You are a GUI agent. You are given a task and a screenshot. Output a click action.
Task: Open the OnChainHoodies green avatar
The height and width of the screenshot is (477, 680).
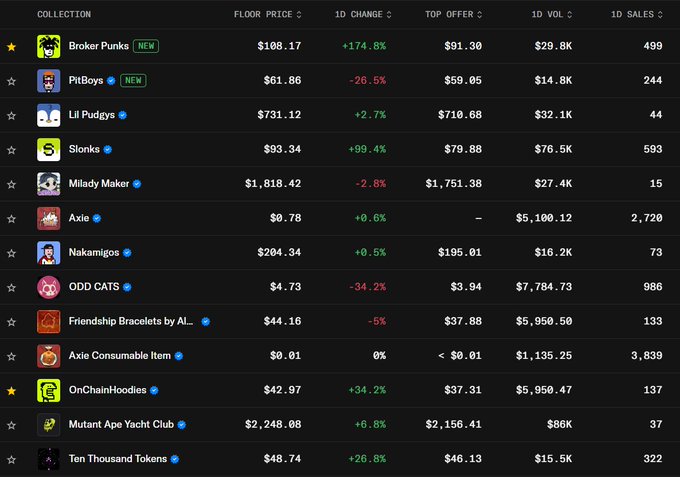point(49,390)
